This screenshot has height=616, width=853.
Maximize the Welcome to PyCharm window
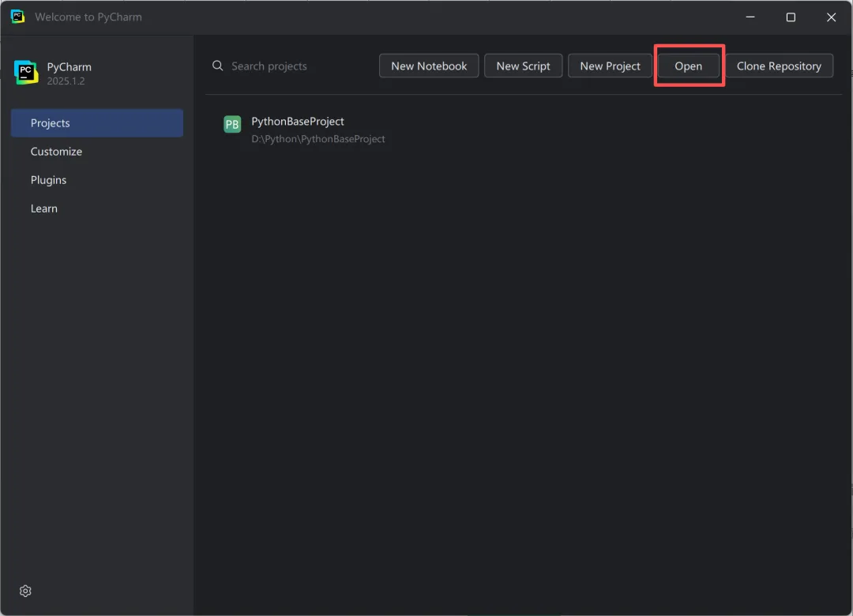pos(791,17)
